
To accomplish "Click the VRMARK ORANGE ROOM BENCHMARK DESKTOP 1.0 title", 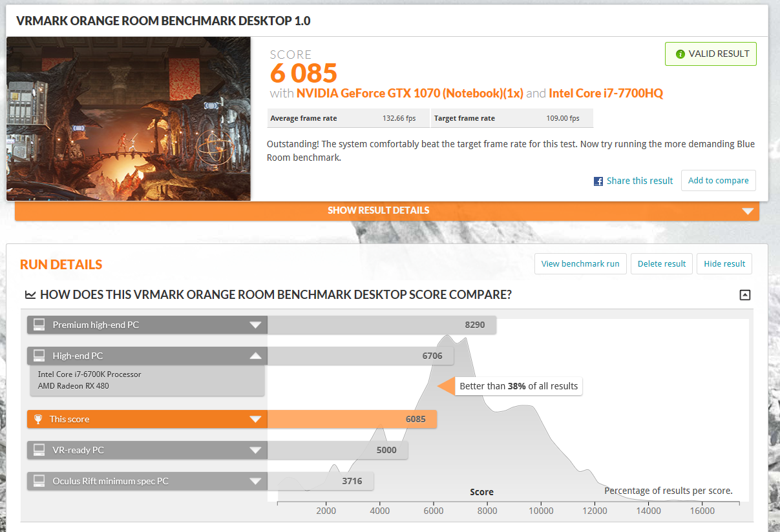I will (163, 21).
